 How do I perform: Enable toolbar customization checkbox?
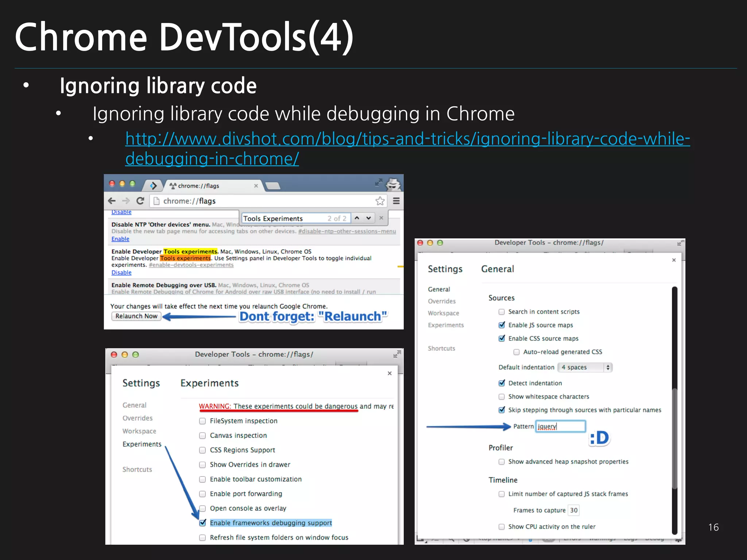coord(202,479)
